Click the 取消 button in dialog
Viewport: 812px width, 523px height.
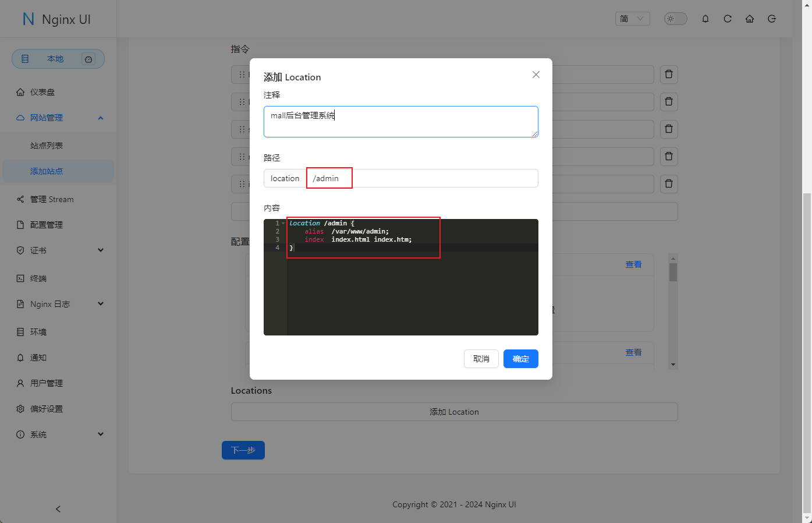(481, 359)
